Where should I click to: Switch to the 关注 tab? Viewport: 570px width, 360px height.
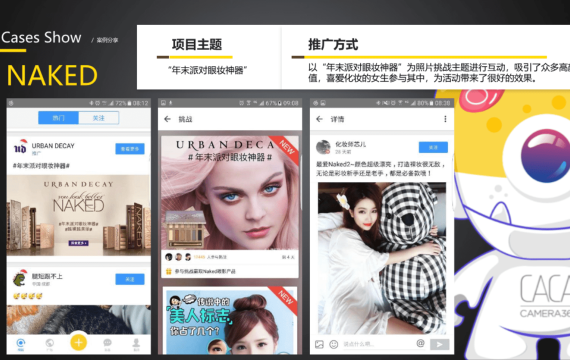point(99,118)
